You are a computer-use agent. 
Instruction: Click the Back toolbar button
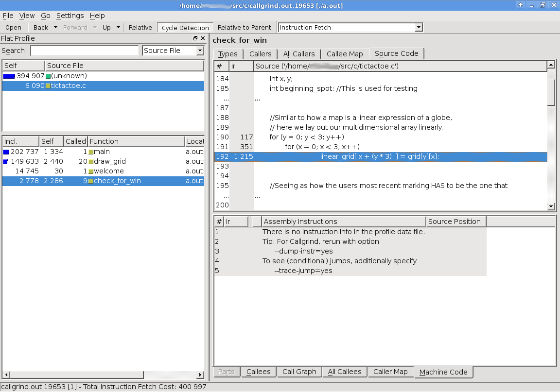[41, 28]
